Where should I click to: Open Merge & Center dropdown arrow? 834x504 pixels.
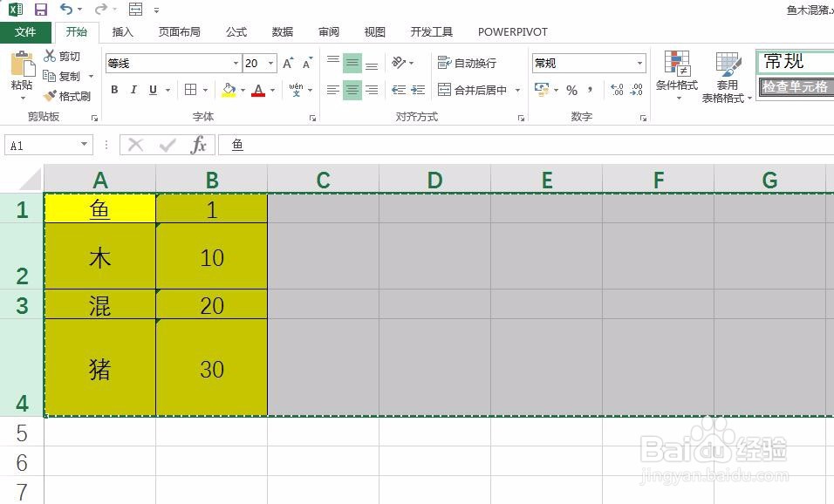coord(517,90)
